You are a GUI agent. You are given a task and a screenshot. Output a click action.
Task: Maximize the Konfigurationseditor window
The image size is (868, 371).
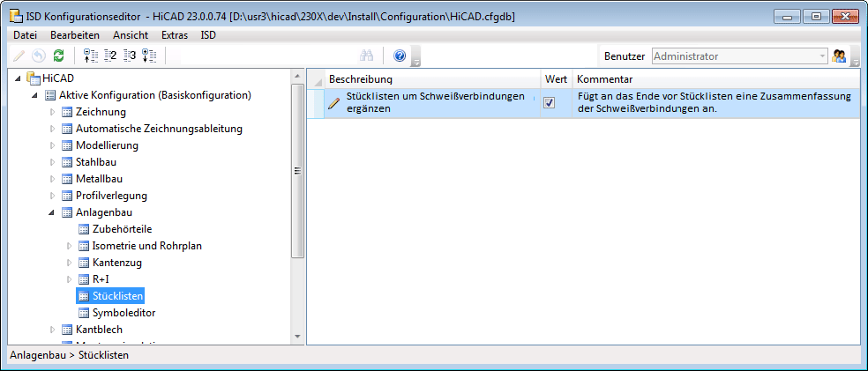(x=816, y=17)
